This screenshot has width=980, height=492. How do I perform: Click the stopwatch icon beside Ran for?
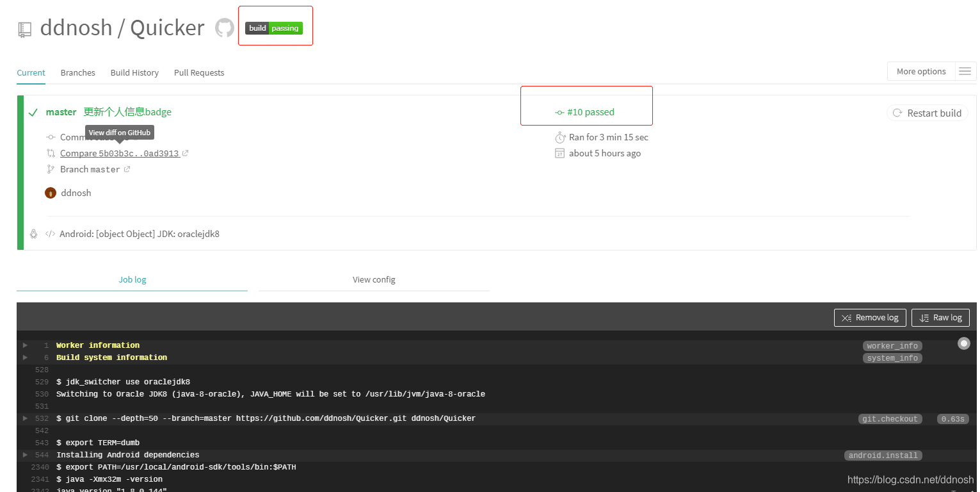point(559,137)
